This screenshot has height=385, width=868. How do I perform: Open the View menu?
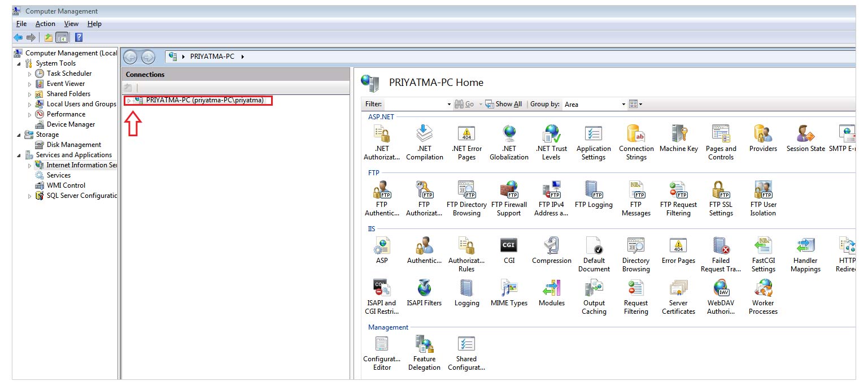71,24
